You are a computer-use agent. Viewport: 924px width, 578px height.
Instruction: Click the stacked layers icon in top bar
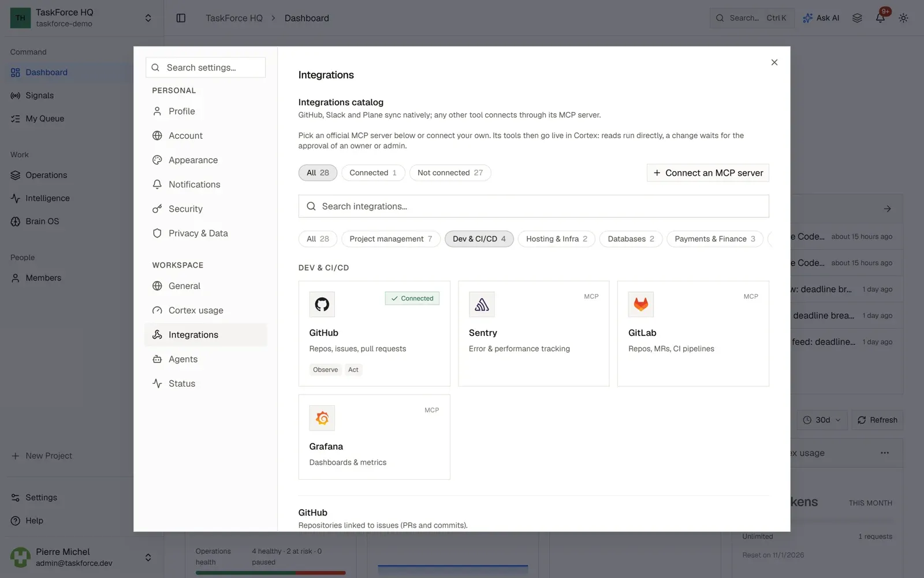857,18
